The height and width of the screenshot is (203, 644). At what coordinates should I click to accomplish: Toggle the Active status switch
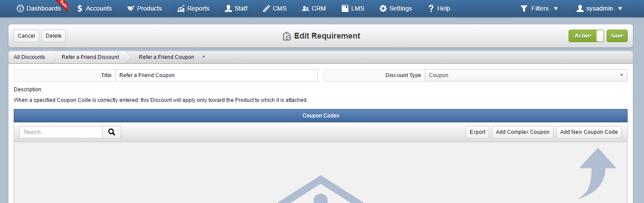(x=586, y=36)
